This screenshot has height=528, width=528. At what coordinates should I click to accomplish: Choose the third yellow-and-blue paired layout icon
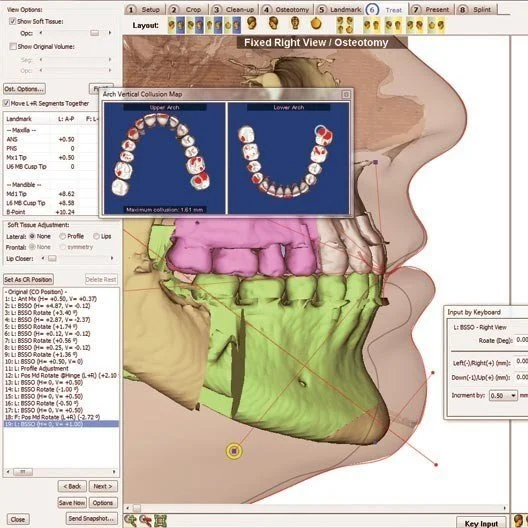pos(213,25)
